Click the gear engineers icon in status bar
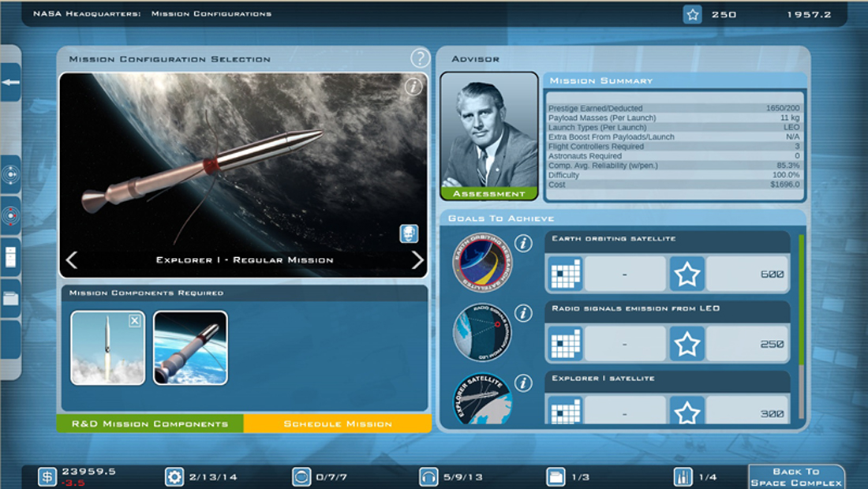Image resolution: width=868 pixels, height=489 pixels. point(174,476)
